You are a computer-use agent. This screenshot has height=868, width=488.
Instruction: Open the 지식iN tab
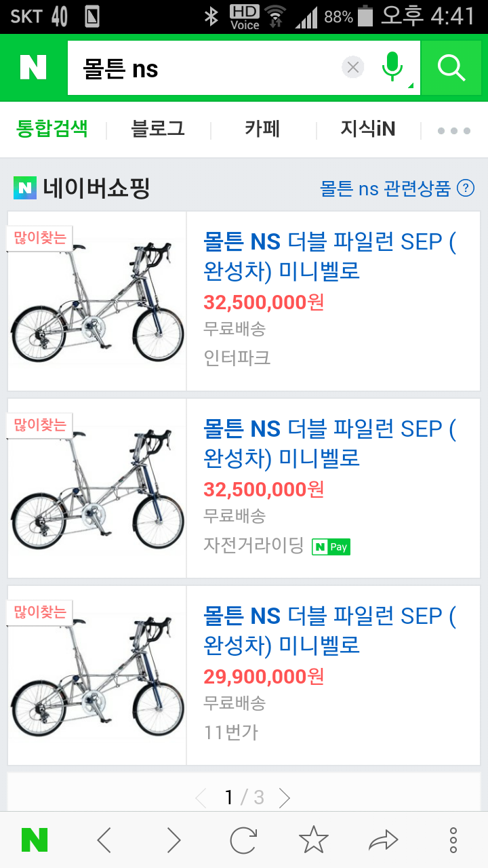click(368, 129)
